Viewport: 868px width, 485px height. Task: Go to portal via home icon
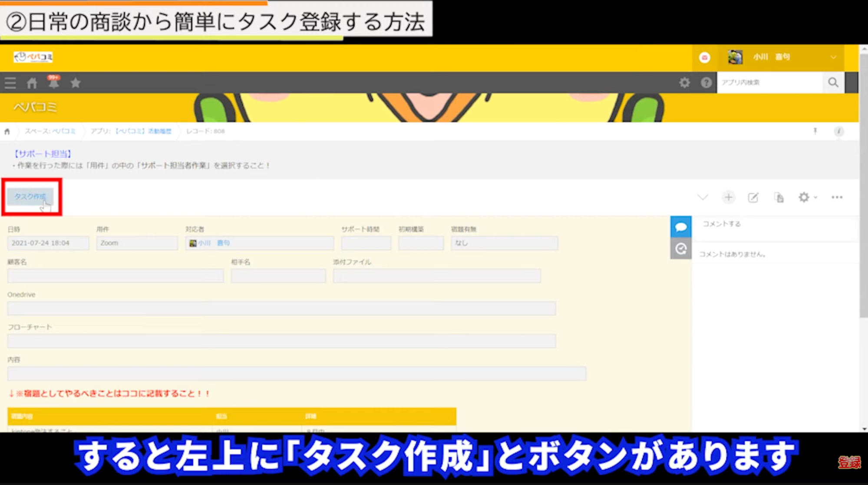click(x=32, y=83)
